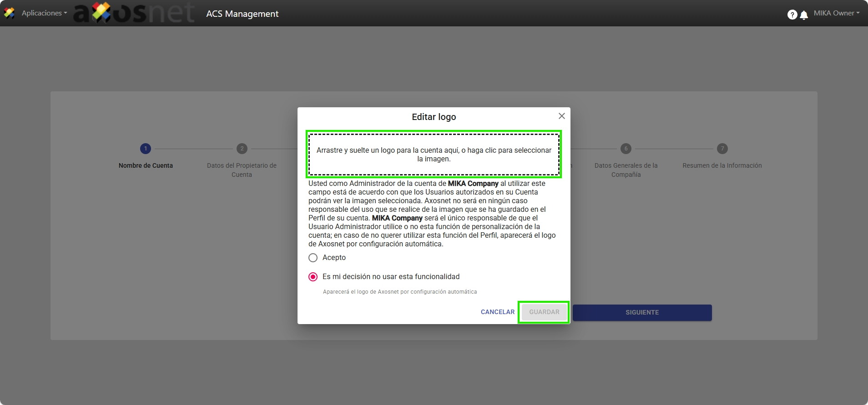This screenshot has height=405, width=868.
Task: Click the GUARDAR button
Action: (x=544, y=312)
